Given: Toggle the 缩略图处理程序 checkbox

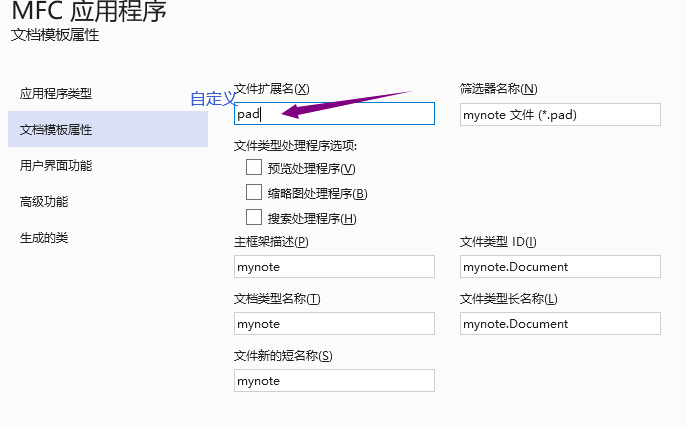Looking at the screenshot, I should [254, 193].
